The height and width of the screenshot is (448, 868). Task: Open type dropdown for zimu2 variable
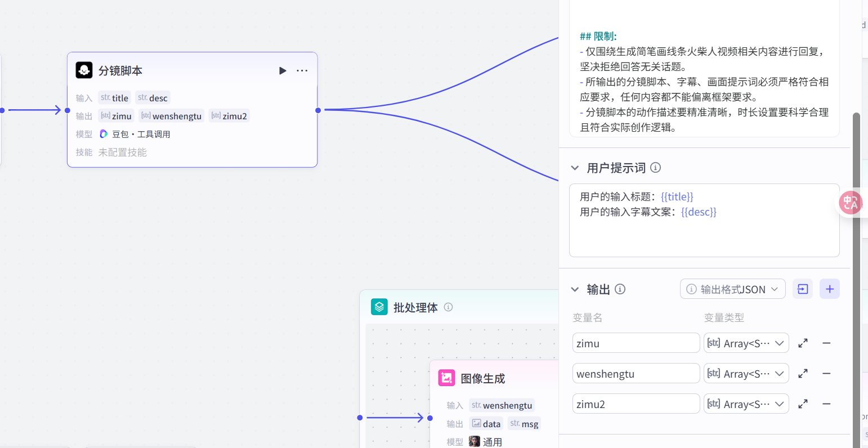pos(746,404)
